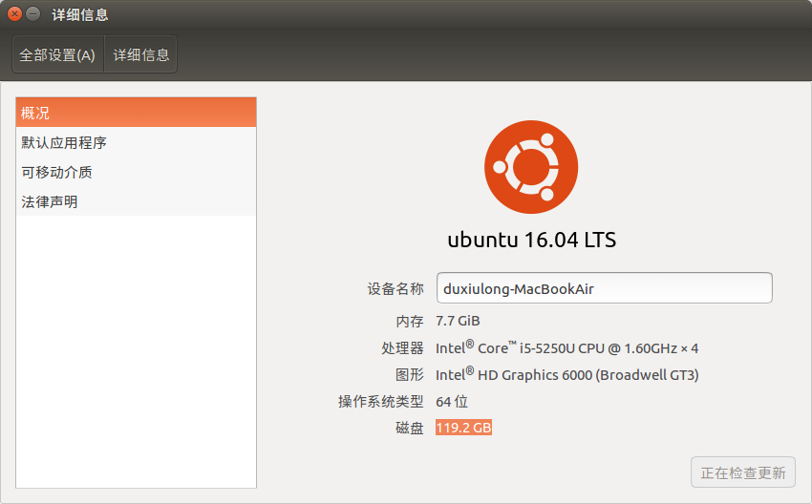Click the 磁盘 disk label
Image resolution: width=812 pixels, height=504 pixels.
pyautogui.click(x=410, y=428)
